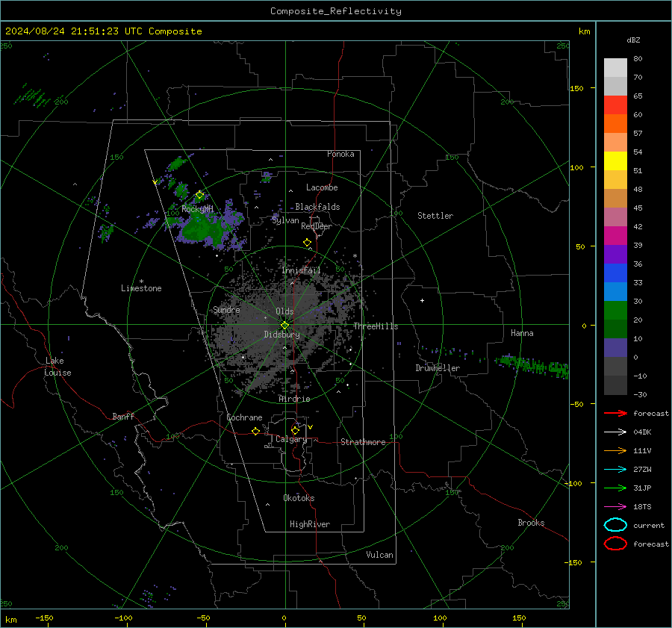Click the 2024/08/24 21:51:23 UTC Composite timestamp
The image size is (672, 628).
[x=103, y=31]
